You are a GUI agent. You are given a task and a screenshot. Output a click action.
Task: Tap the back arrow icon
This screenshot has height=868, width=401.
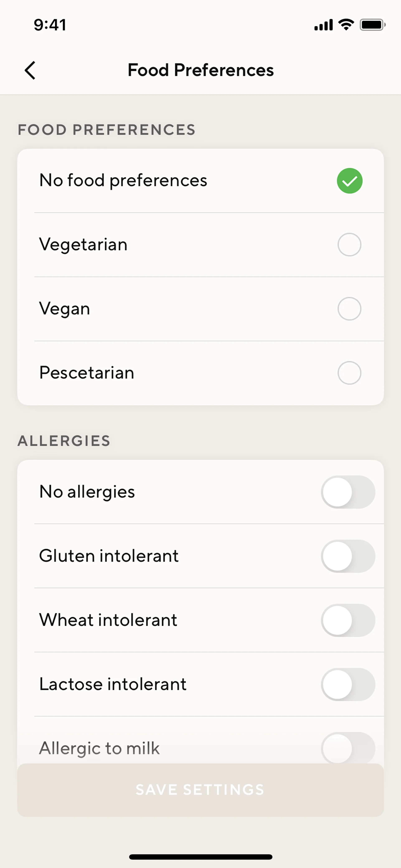(x=30, y=70)
